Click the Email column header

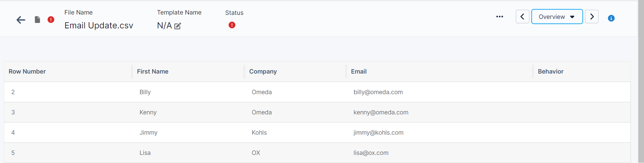pos(359,72)
